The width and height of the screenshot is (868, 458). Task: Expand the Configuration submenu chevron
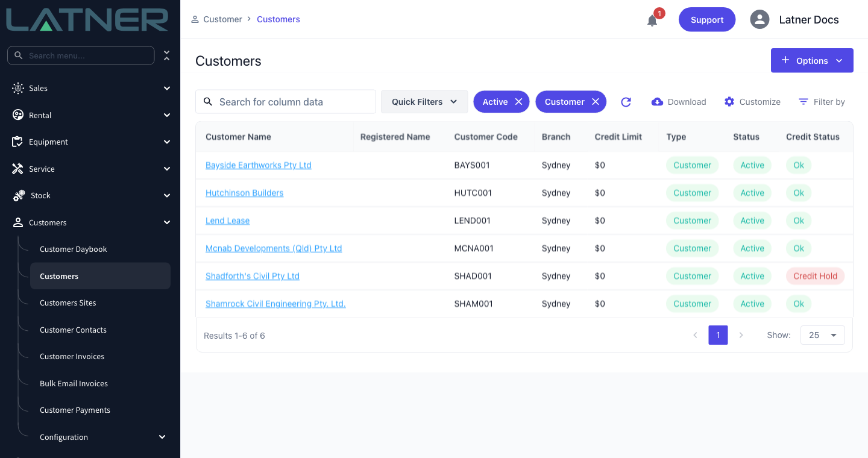pos(162,437)
